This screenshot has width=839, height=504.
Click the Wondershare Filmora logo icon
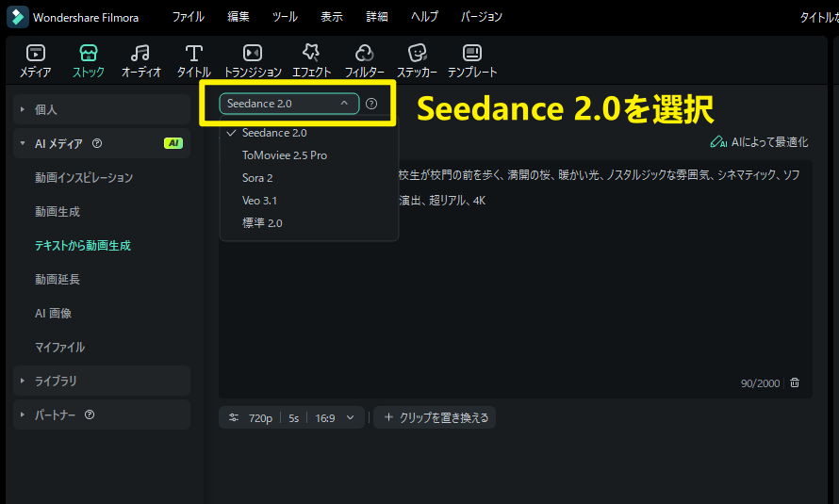click(18, 17)
